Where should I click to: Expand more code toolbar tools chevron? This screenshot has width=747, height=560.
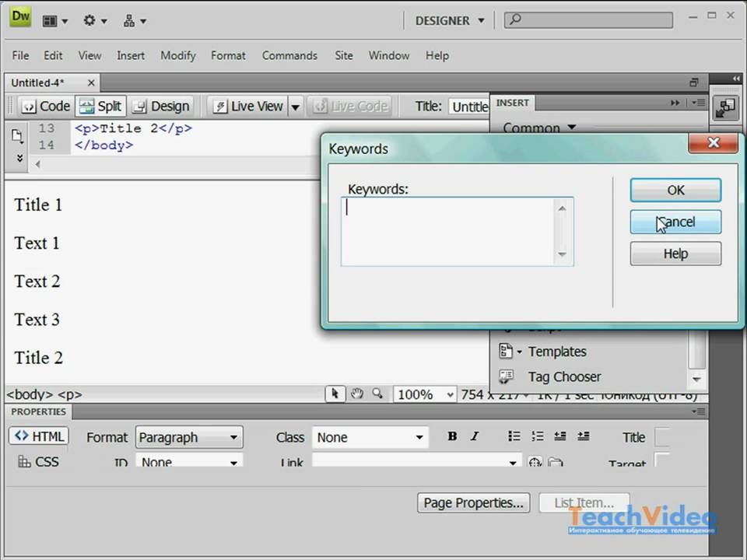(19, 158)
